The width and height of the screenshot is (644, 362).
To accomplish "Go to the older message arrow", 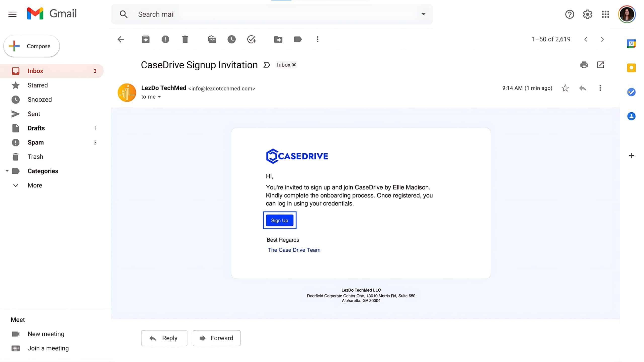I will [x=602, y=39].
